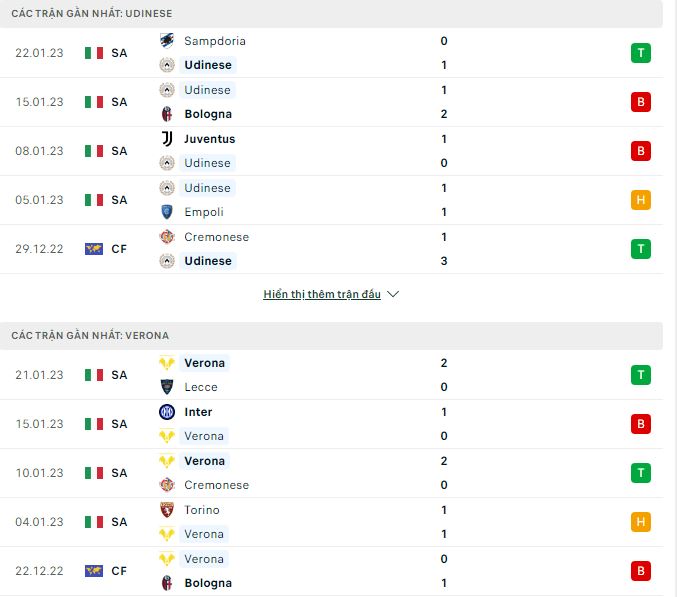This screenshot has width=677, height=597.
Task: Open the Bologna team name on 15.01.23 Udinese match
Action: pos(208,114)
